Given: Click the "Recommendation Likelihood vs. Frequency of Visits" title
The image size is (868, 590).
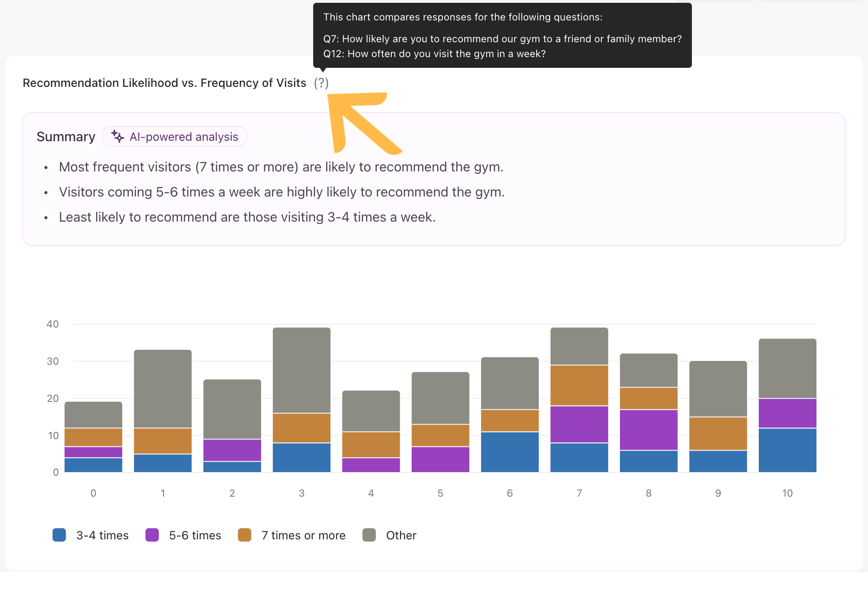Looking at the screenshot, I should [x=164, y=83].
